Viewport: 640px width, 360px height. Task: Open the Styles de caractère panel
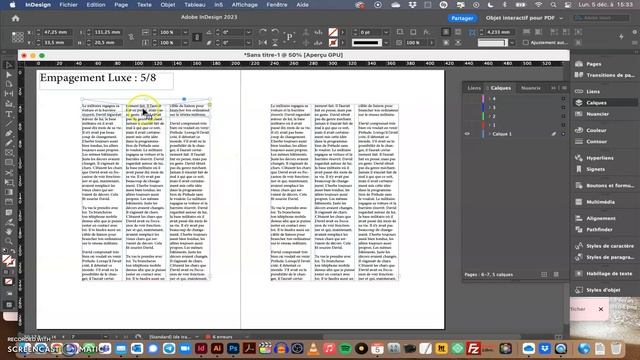click(x=605, y=246)
